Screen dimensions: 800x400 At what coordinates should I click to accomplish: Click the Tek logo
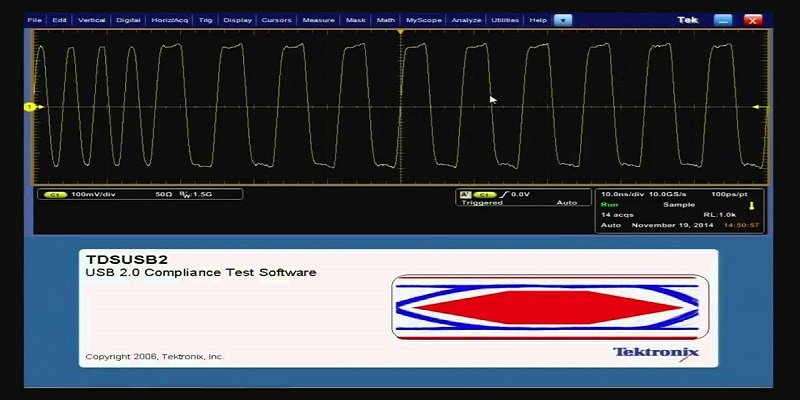pos(687,20)
